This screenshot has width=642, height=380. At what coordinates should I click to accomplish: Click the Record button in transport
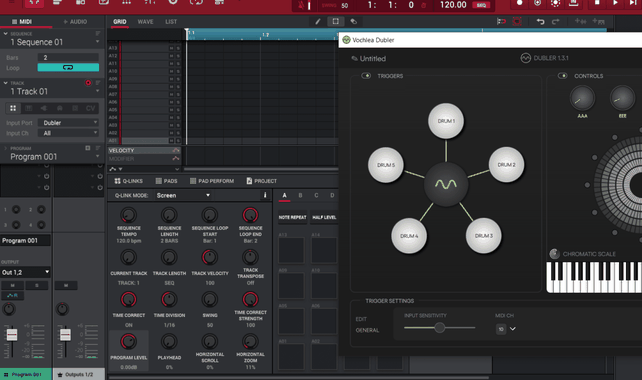click(519, 3)
